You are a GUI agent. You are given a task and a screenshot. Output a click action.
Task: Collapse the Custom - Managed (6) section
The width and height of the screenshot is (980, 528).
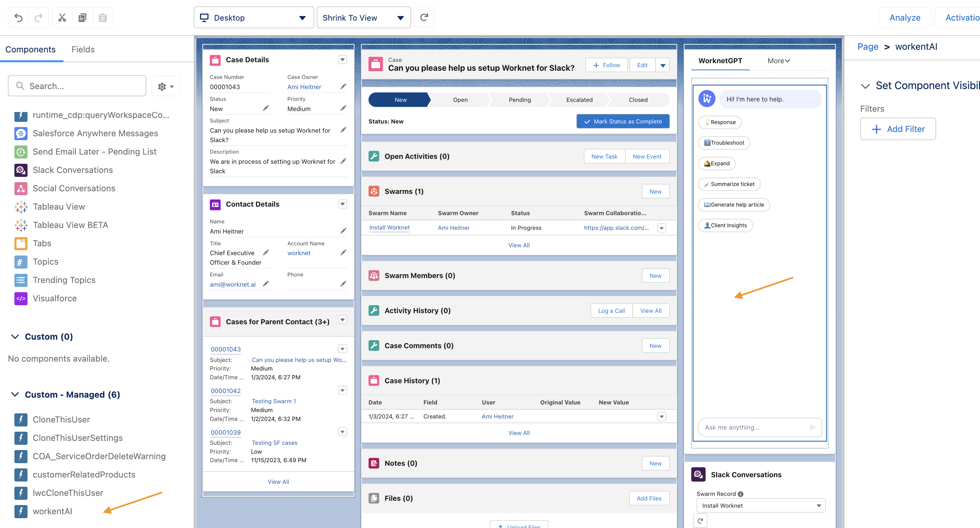click(15, 395)
